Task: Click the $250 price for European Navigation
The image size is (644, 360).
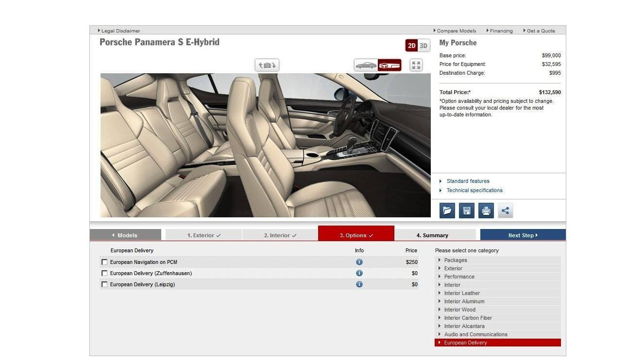Action: (412, 262)
